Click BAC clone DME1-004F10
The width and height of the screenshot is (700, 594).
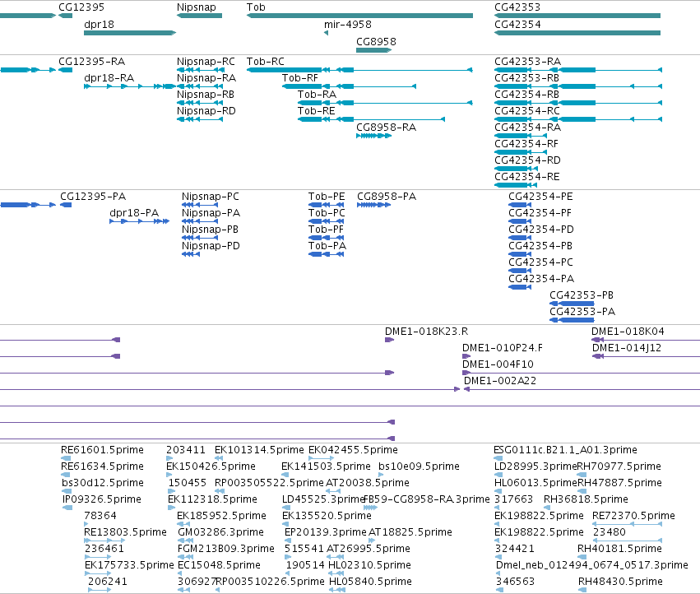498,364
